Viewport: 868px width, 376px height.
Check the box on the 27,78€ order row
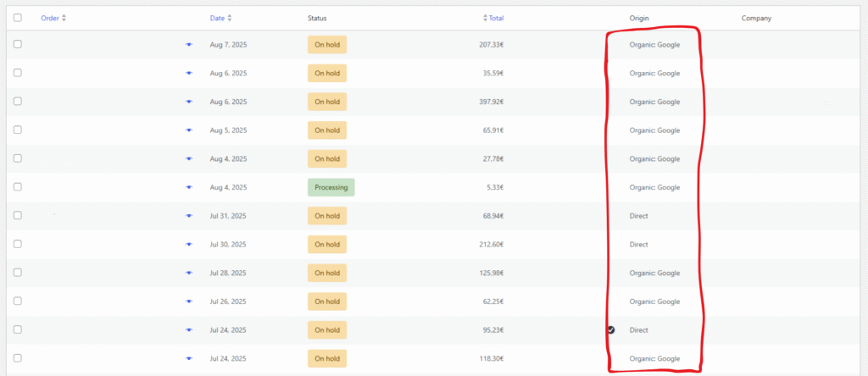[18, 158]
